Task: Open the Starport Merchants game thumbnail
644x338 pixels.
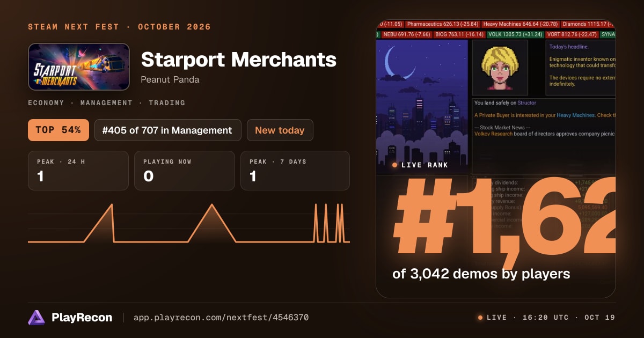Action: coord(79,67)
